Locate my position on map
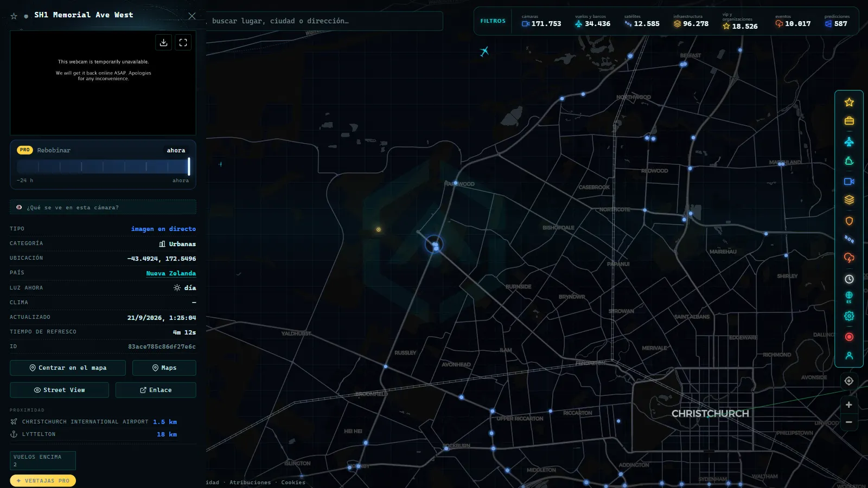868x488 pixels. (x=849, y=381)
